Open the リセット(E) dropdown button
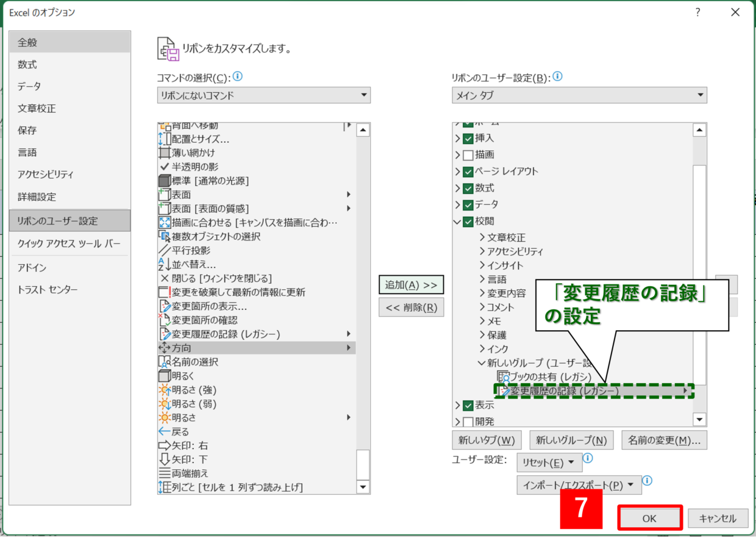Screen dimensions: 756x540 [549, 463]
